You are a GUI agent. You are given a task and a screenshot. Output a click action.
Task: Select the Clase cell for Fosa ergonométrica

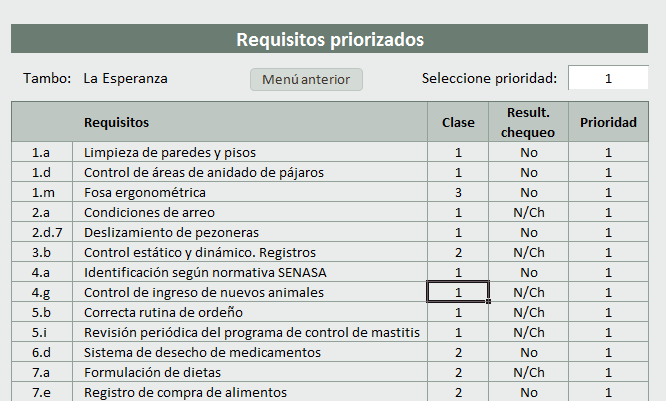click(458, 192)
